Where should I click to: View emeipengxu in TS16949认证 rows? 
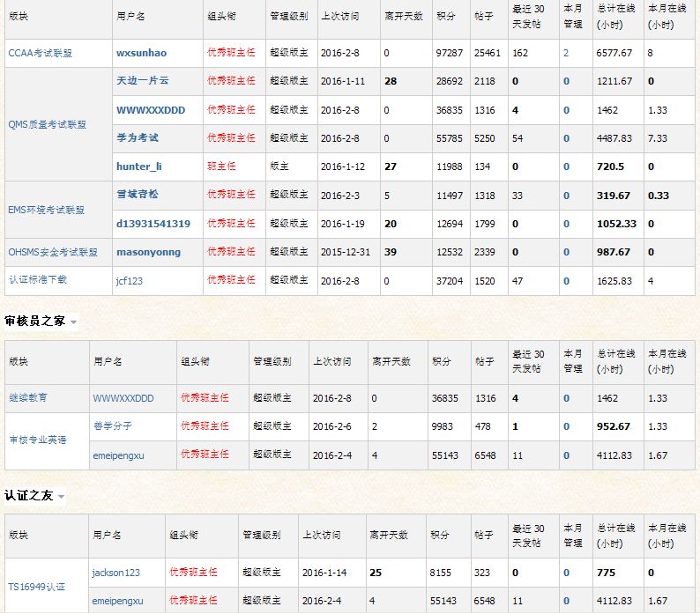pyautogui.click(x=118, y=601)
